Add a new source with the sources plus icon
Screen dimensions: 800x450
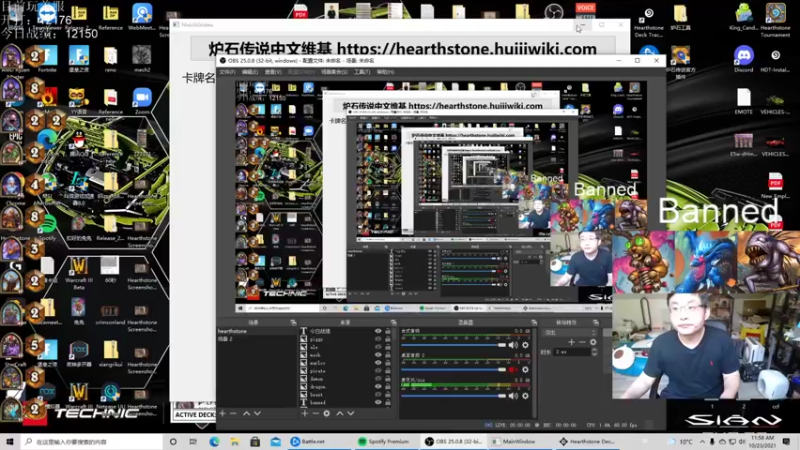[305, 413]
